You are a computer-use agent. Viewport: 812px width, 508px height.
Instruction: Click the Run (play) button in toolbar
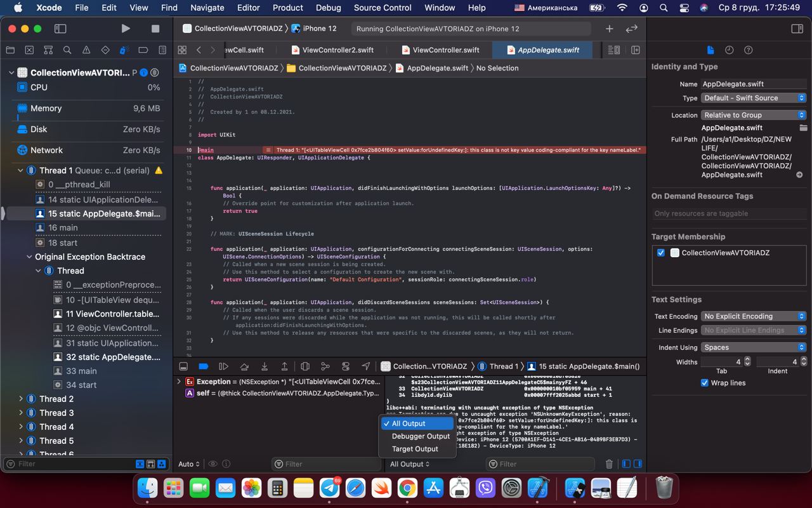[x=126, y=29]
